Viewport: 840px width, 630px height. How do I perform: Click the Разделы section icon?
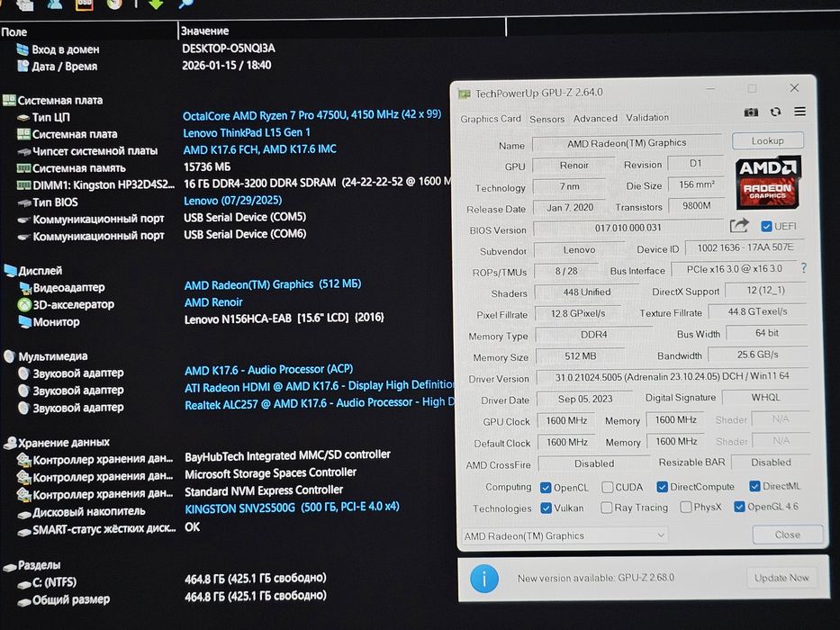click(x=10, y=567)
